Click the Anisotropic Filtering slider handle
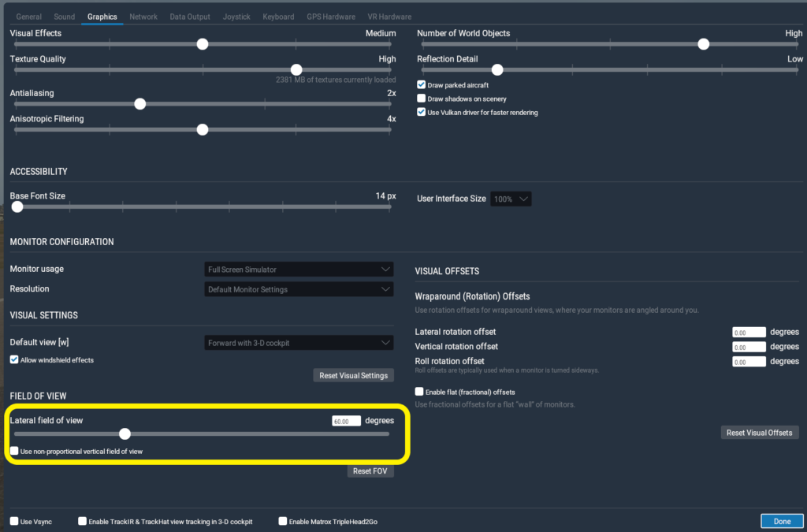The width and height of the screenshot is (807, 532). (x=203, y=130)
